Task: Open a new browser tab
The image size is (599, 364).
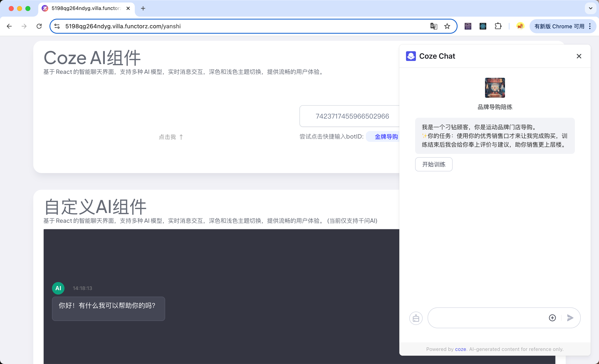Action: [143, 8]
